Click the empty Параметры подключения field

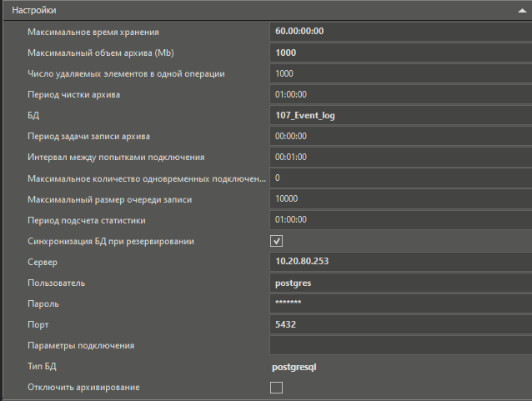coord(401,345)
